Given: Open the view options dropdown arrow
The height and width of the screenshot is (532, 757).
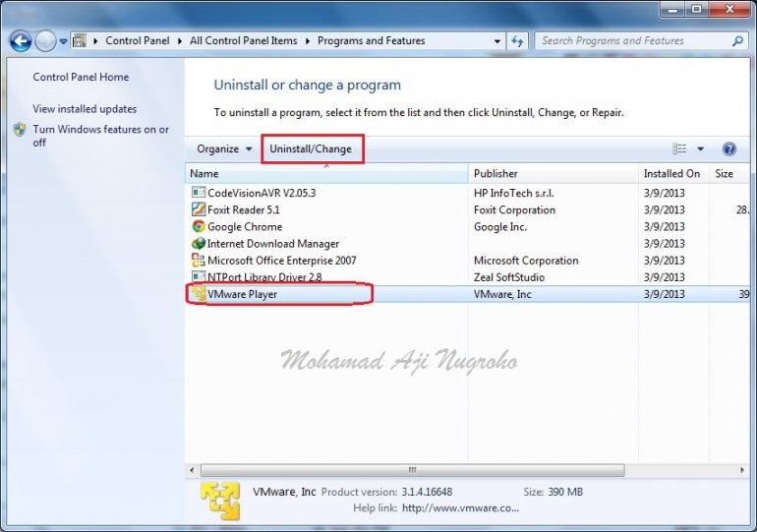Looking at the screenshot, I should click(x=700, y=148).
